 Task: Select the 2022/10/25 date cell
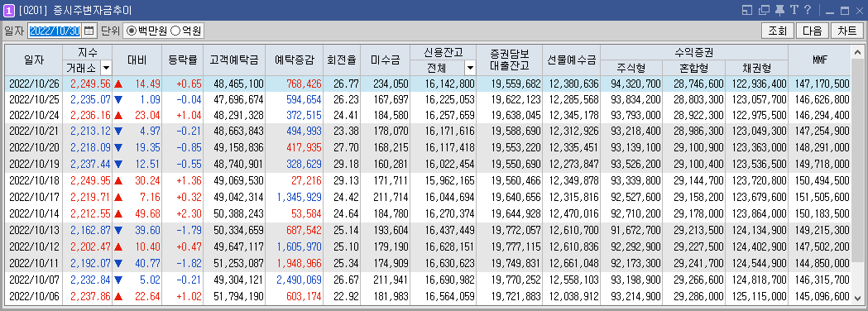[34, 99]
